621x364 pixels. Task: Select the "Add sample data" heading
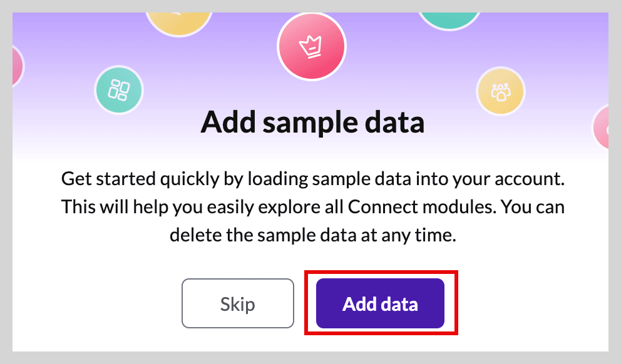coord(312,122)
